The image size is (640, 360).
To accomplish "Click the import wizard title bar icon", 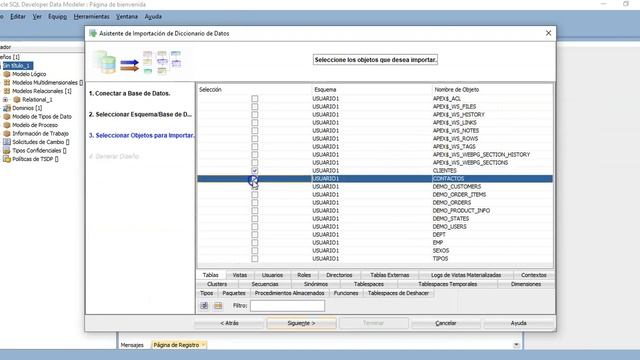I will point(93,33).
